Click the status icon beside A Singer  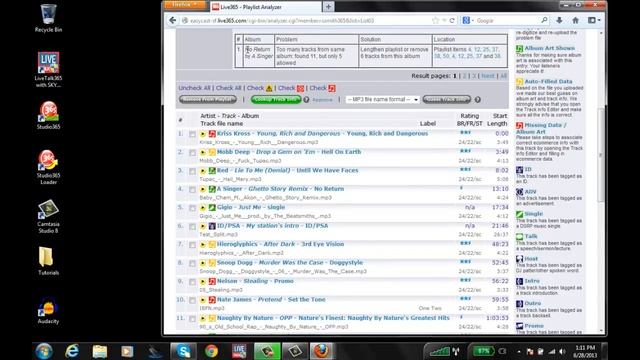pyautogui.click(x=212, y=189)
